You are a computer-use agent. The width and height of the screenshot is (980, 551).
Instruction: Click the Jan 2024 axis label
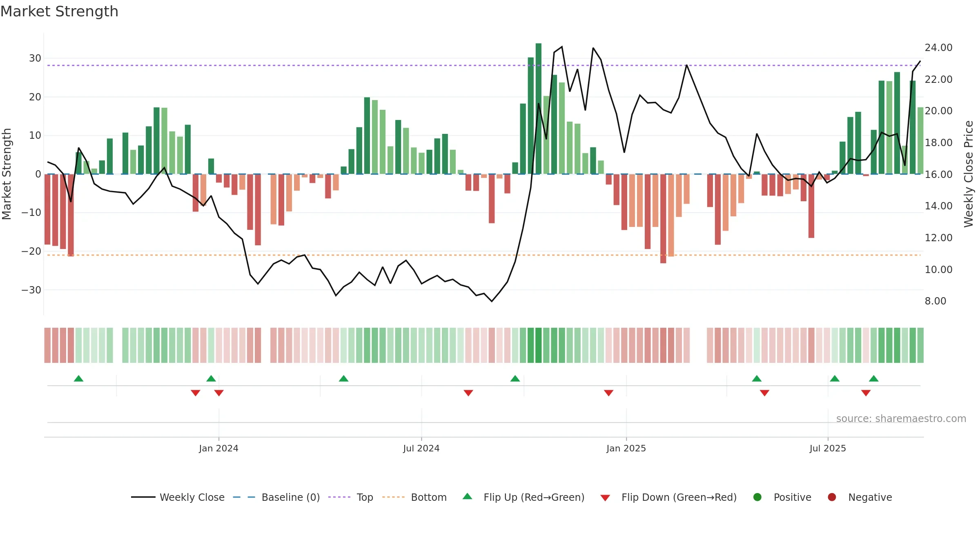(218, 448)
